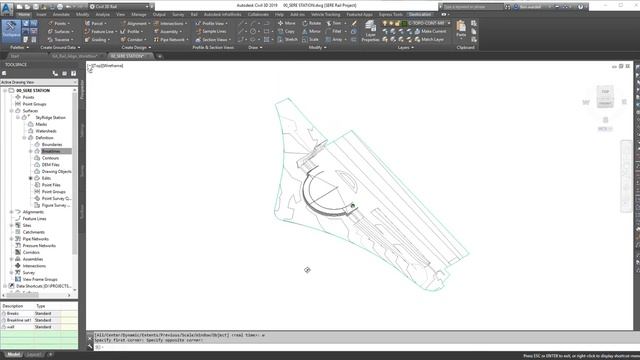Screen dimensions: 640x360
Task: Click the Toolspace help icon
Action: tap(73, 73)
